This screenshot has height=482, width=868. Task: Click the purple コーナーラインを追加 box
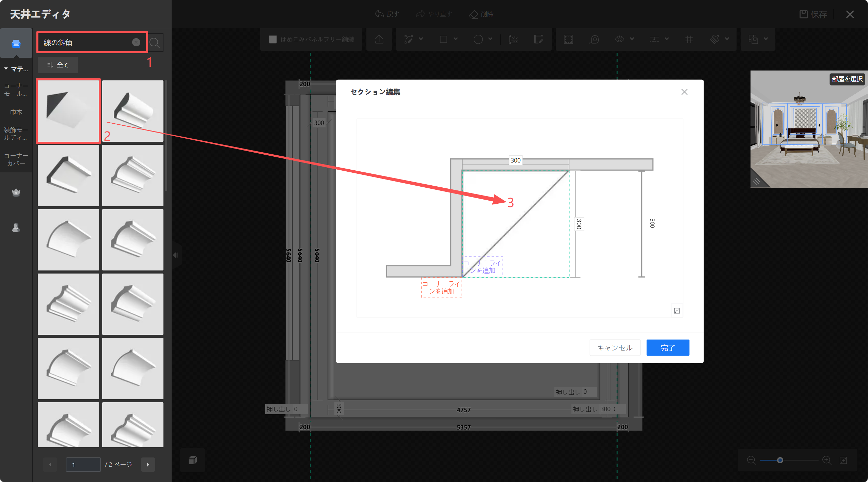pyautogui.click(x=483, y=267)
